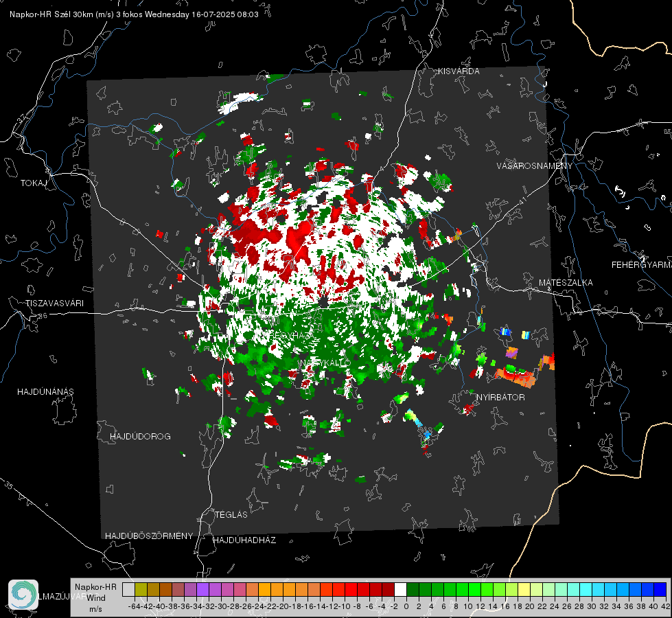Pick the white swatch between -2 and 0
The image size is (672, 618).
[400, 589]
